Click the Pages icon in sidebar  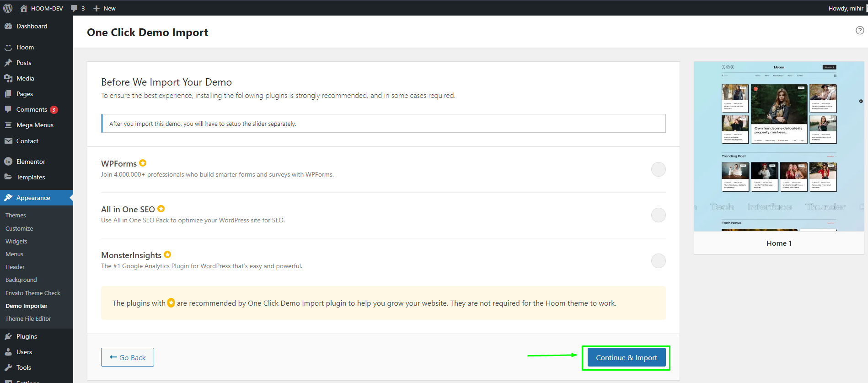8,94
